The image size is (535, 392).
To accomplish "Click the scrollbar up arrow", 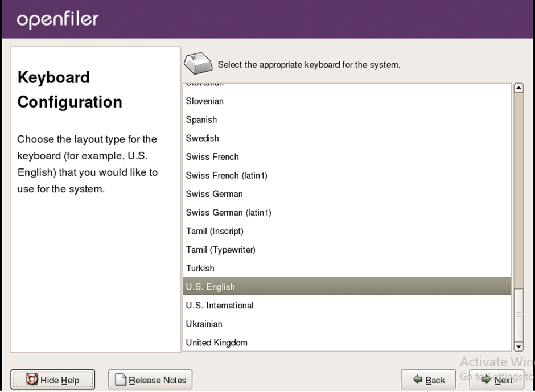I will point(518,88).
